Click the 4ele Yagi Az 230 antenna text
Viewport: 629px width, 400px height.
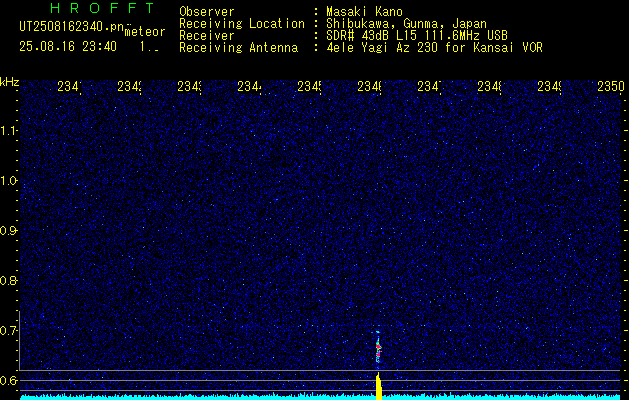click(x=434, y=48)
